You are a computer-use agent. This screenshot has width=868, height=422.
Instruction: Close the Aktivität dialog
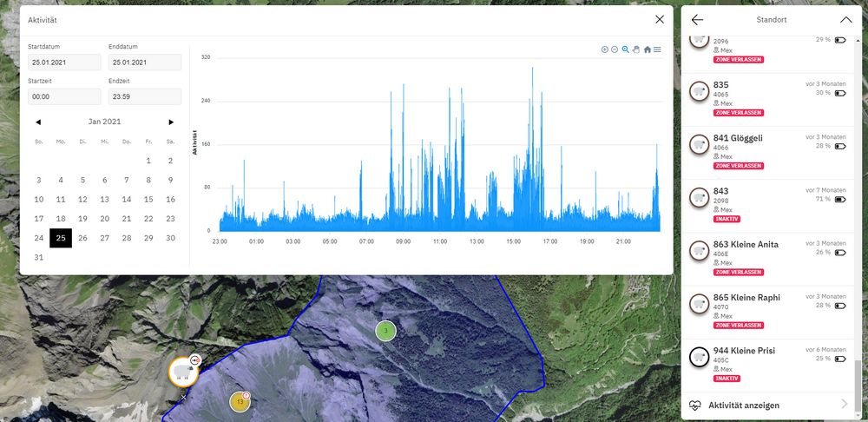coord(660,19)
